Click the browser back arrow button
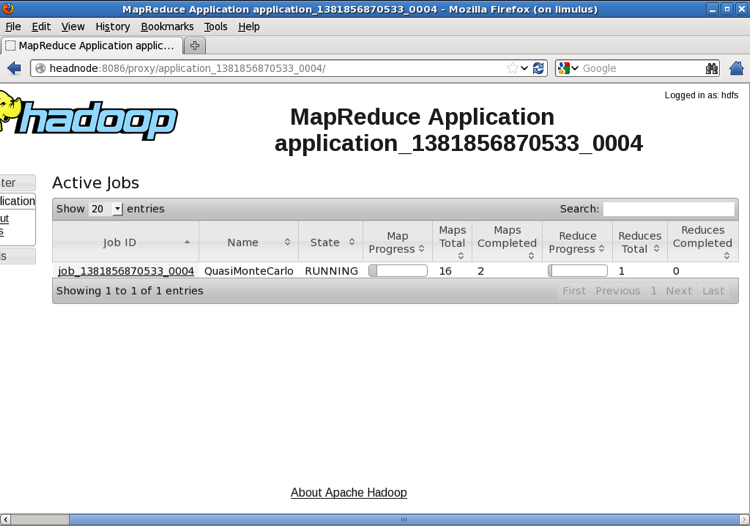 coord(14,68)
